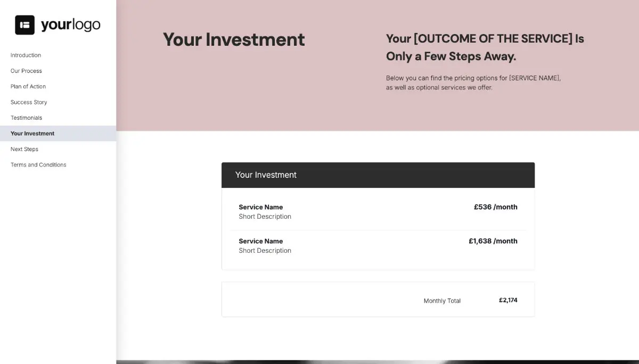Select the second Service Name entry

click(x=260, y=241)
